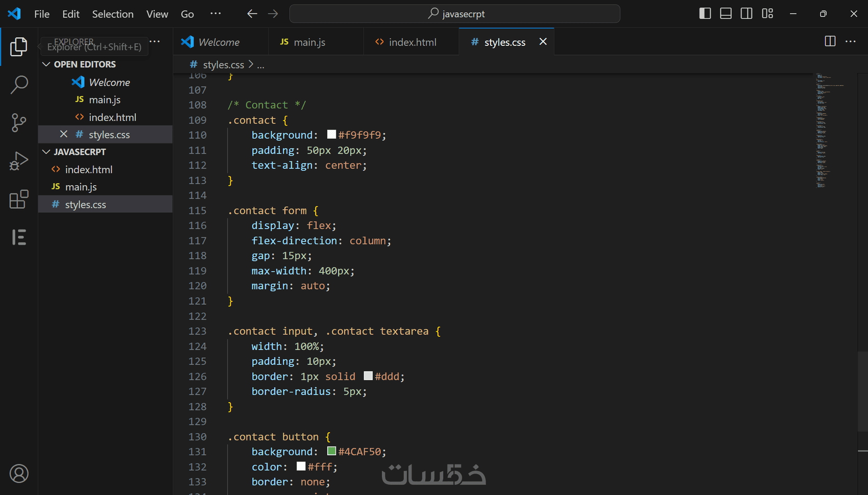The width and height of the screenshot is (868, 495).
Task: Toggle the Primary Side Bar visibility
Action: coord(705,14)
